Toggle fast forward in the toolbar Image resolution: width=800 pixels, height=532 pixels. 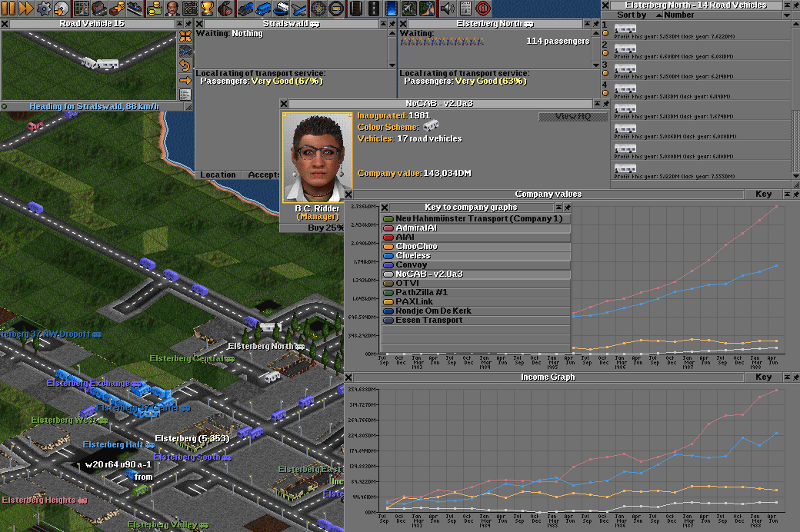tap(25, 8)
